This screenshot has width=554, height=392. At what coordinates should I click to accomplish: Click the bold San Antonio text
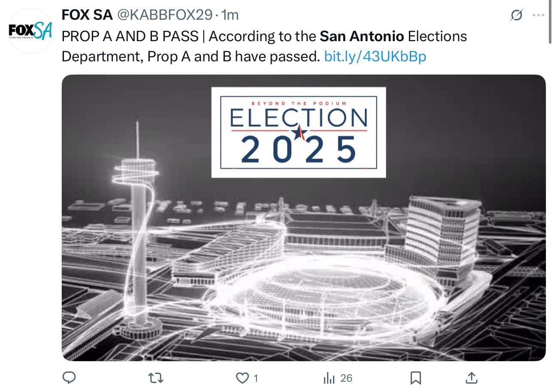click(x=362, y=36)
